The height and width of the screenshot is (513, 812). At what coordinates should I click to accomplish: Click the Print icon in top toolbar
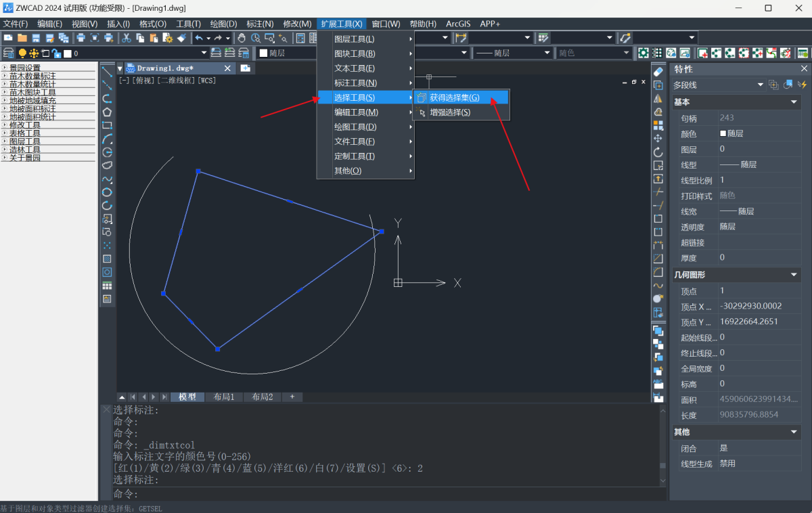(x=81, y=38)
